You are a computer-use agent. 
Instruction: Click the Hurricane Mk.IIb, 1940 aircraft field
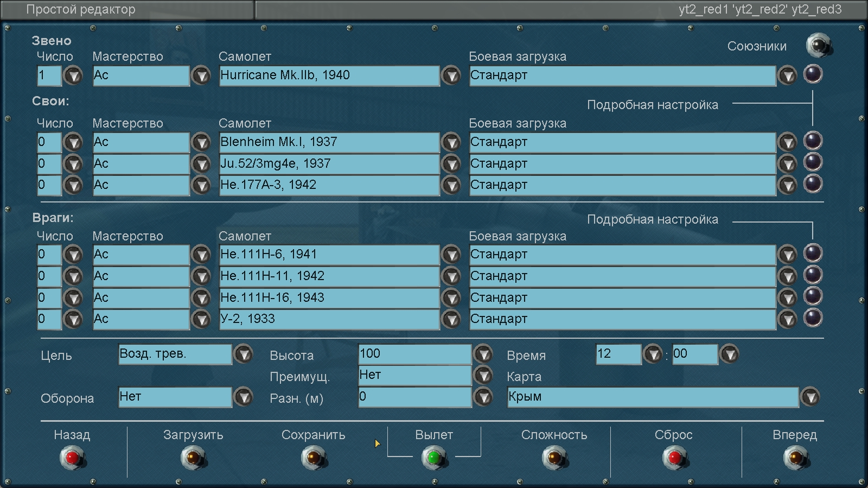coord(329,75)
